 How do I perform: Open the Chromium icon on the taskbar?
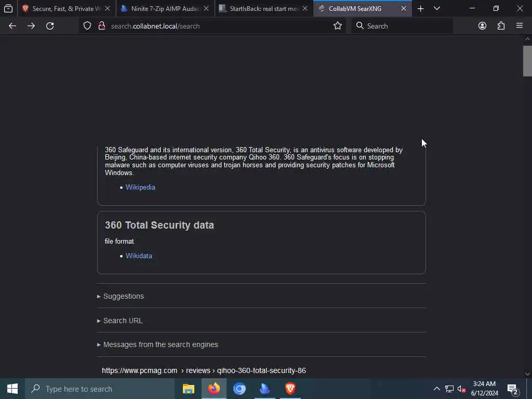[x=239, y=389]
